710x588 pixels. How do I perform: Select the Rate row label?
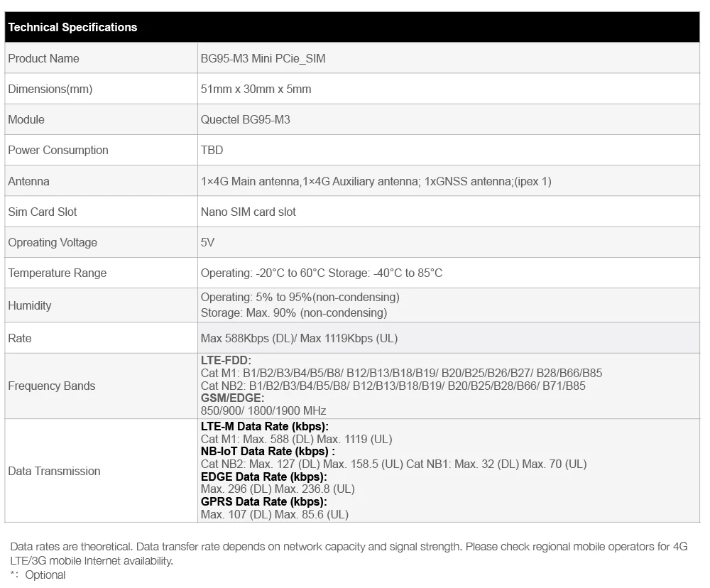(x=19, y=339)
